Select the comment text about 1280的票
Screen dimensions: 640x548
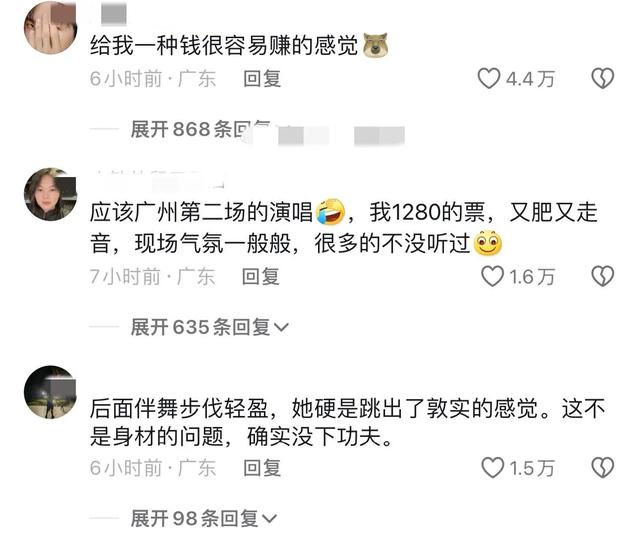(343, 228)
